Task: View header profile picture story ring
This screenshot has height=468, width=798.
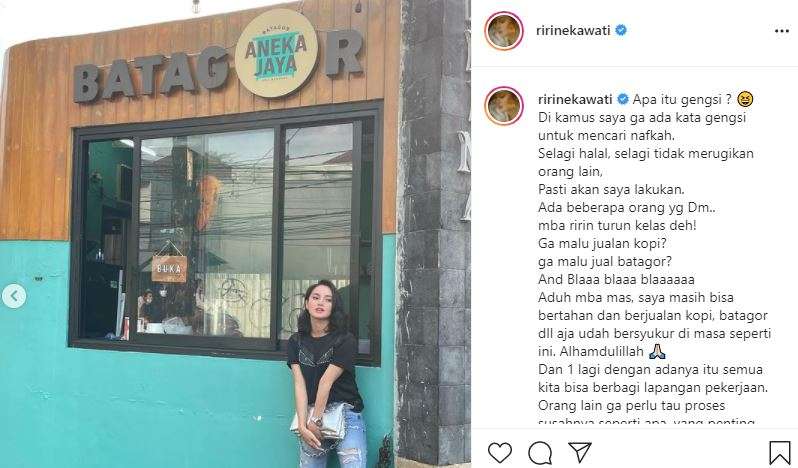Action: 504,31
